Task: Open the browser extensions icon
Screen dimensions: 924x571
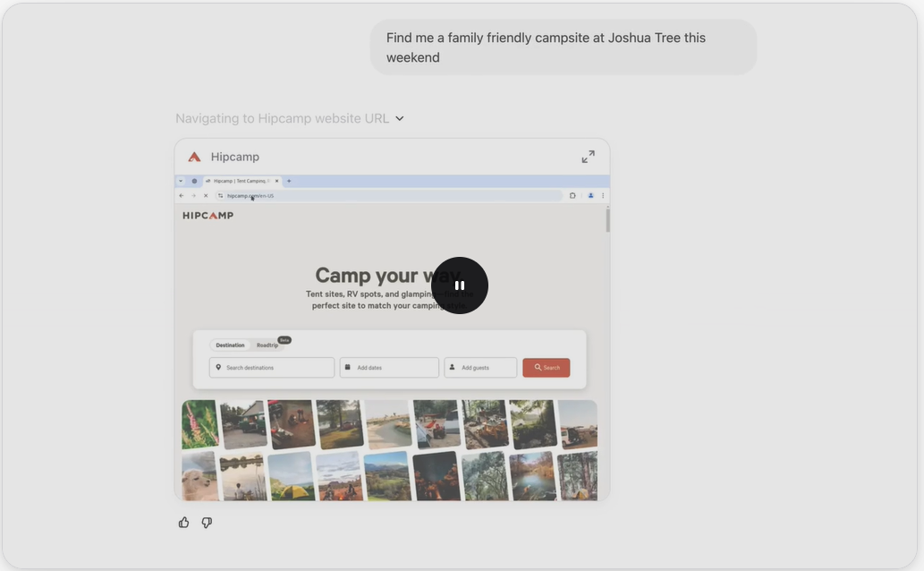Action: pos(572,196)
